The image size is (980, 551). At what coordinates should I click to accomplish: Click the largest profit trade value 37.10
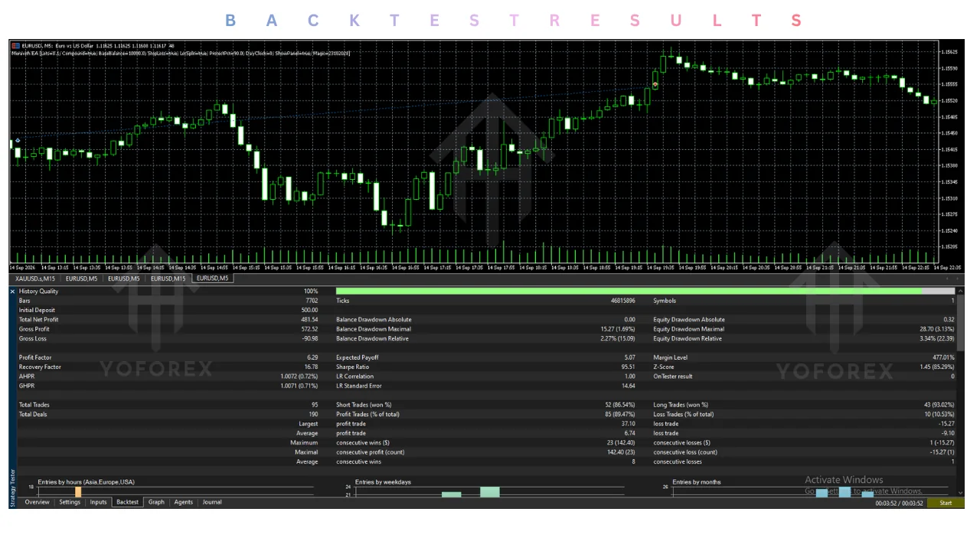pos(628,424)
